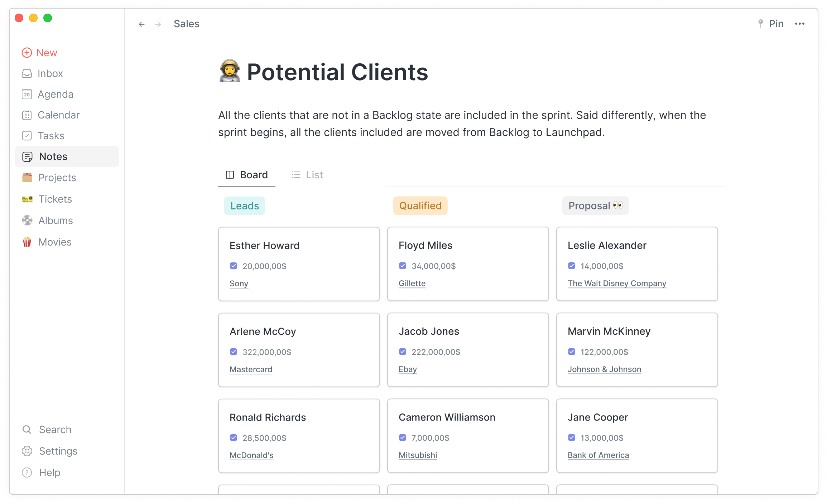
Task: Open the Inbox tray icon
Action: click(27, 73)
